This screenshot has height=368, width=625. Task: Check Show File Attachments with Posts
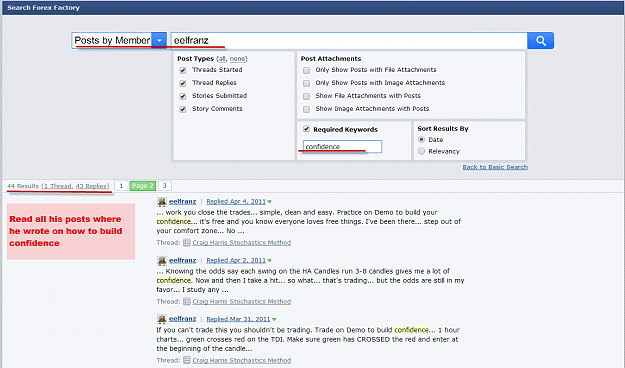[307, 96]
